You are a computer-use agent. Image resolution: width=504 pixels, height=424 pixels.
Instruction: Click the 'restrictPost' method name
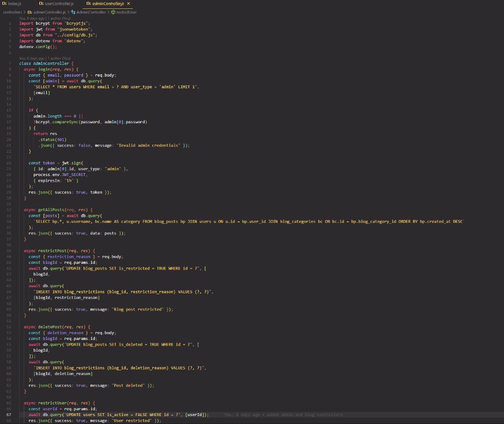[x=52, y=251]
